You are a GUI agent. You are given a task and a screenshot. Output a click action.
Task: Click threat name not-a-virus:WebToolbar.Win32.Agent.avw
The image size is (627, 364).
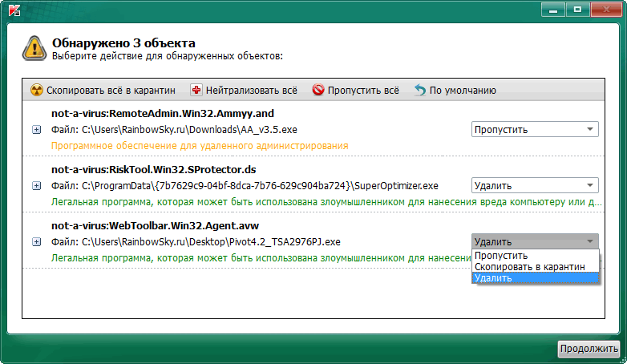coord(156,225)
